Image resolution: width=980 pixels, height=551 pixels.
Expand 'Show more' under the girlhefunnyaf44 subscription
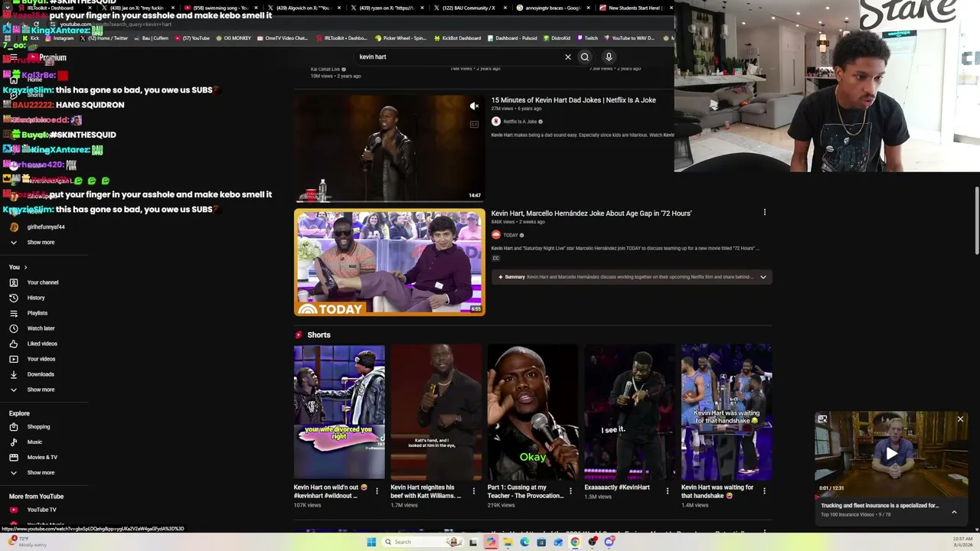41,243
